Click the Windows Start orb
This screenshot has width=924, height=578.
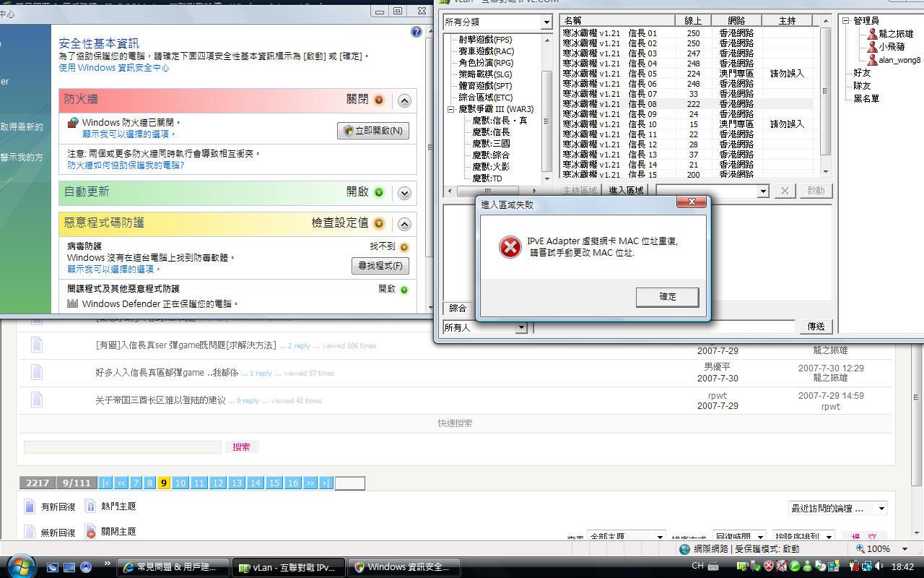pos(20,566)
